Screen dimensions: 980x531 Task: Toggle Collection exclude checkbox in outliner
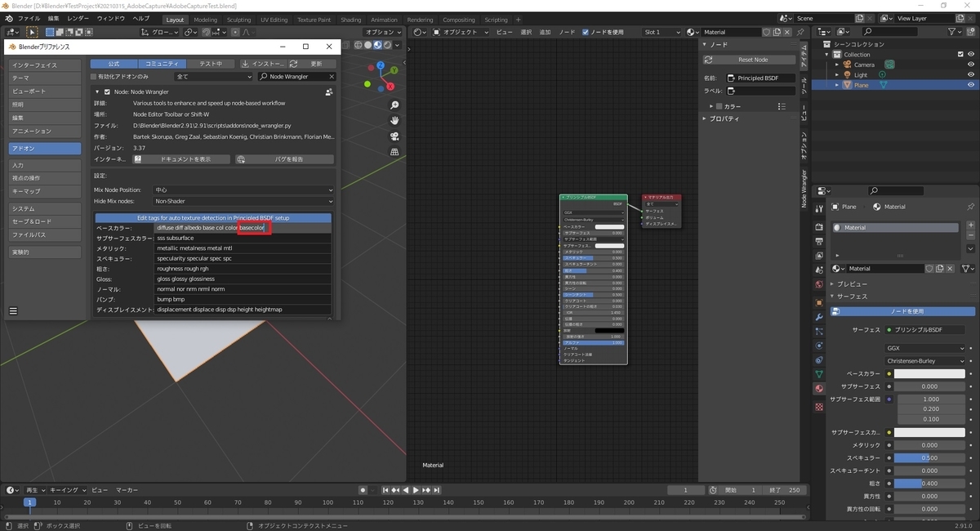tap(960, 55)
